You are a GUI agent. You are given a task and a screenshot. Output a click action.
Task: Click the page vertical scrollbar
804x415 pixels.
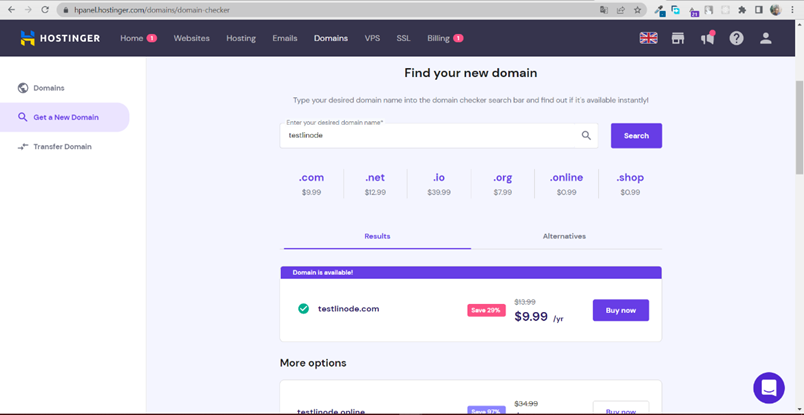799,127
